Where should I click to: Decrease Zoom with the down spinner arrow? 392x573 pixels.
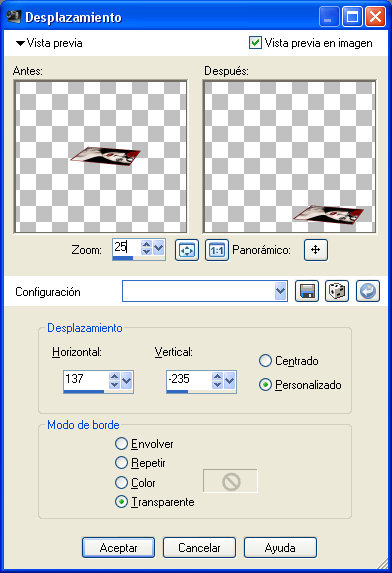click(x=146, y=252)
